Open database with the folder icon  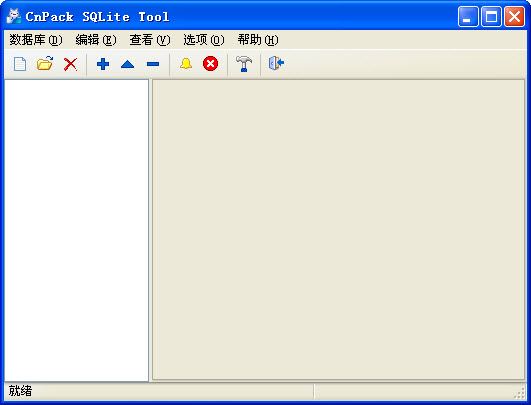pos(45,63)
